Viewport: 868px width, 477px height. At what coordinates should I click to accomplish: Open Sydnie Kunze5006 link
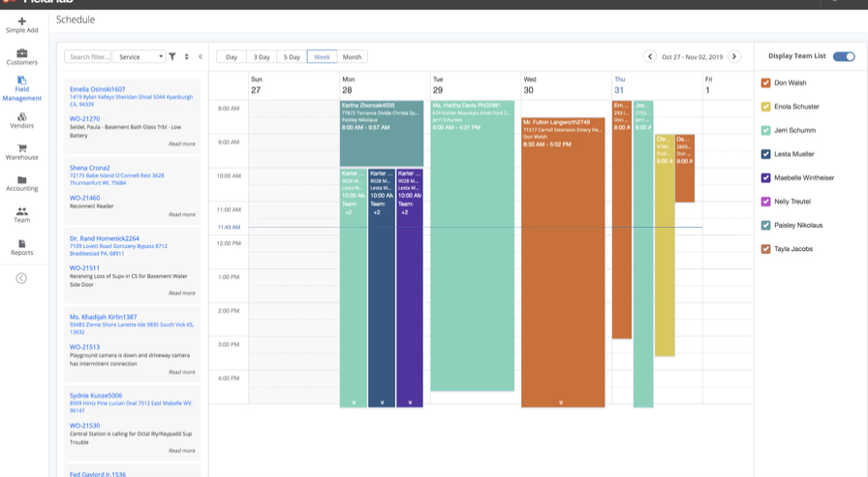click(96, 396)
